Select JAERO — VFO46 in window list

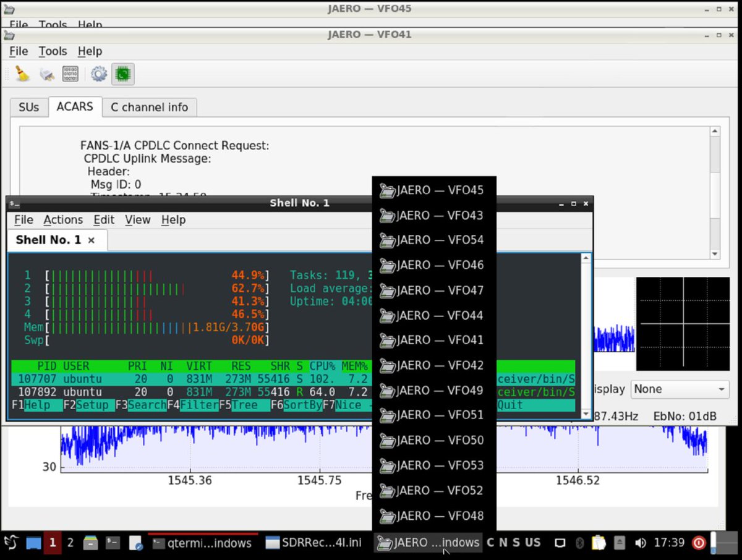coord(434,265)
